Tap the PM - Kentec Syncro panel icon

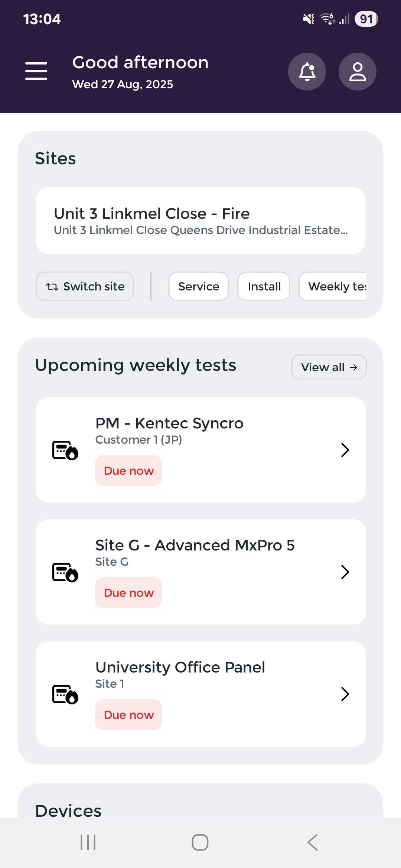coord(65,450)
